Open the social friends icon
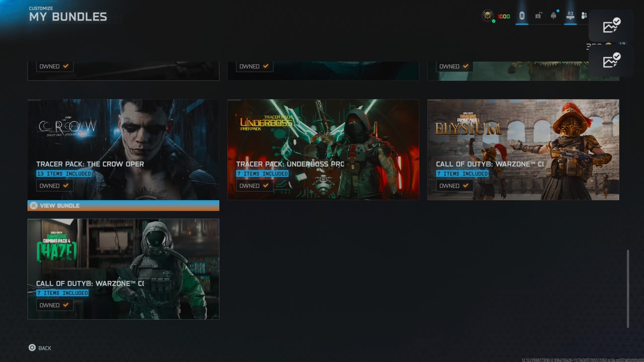This screenshot has height=362, width=644. click(584, 16)
